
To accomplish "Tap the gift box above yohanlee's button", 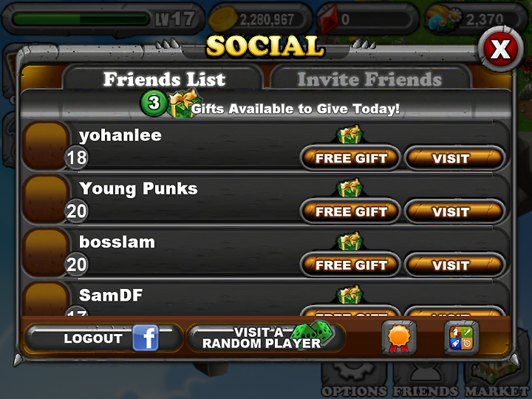I will (349, 134).
